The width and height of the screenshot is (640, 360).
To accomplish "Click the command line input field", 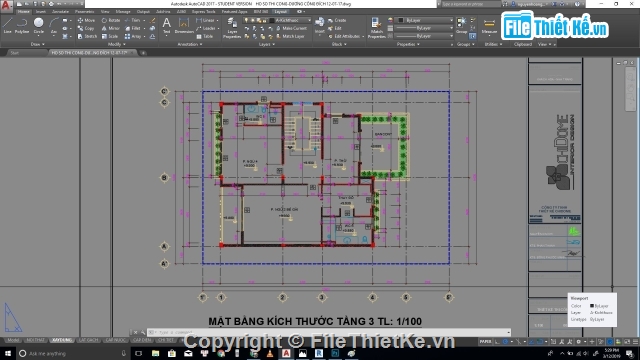I will (x=329, y=332).
